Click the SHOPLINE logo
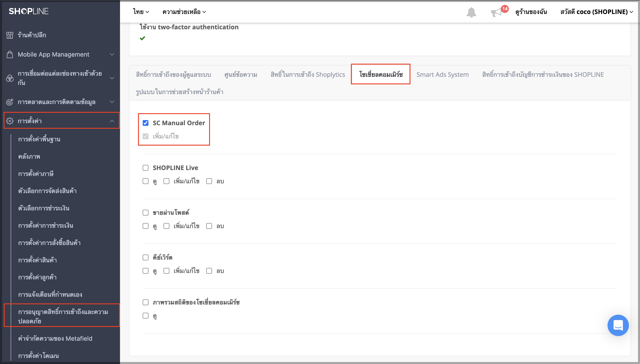This screenshot has width=640, height=364. pyautogui.click(x=28, y=11)
